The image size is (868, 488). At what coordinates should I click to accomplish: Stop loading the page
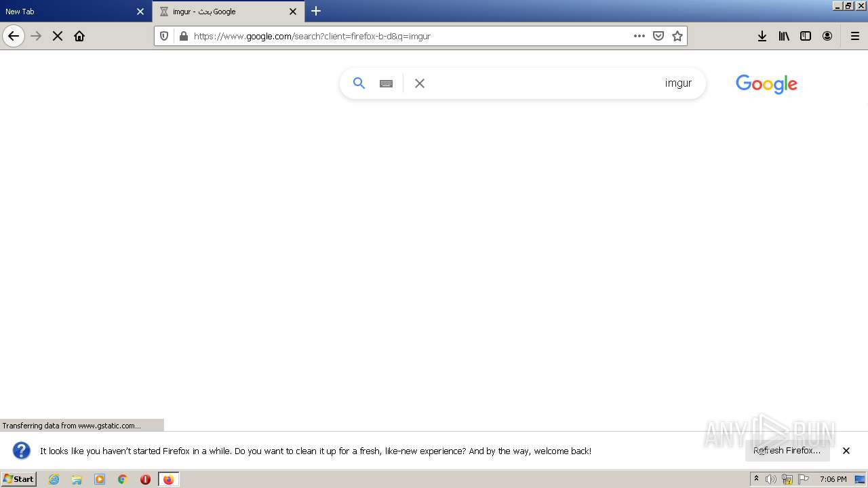coord(58,36)
